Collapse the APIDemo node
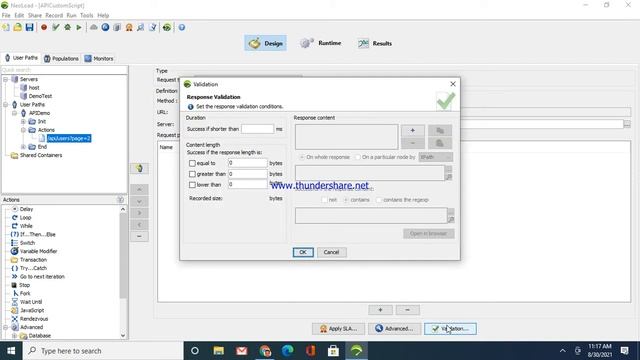The width and height of the screenshot is (640, 360). coord(14,113)
